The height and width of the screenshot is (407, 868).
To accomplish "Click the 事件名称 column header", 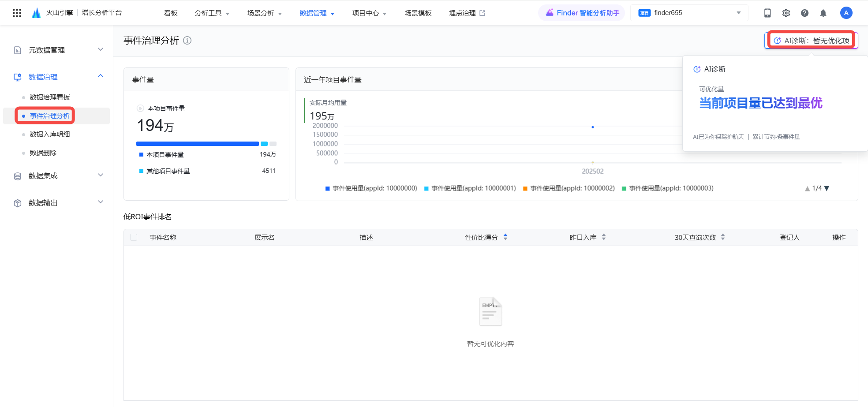I will pos(163,238).
